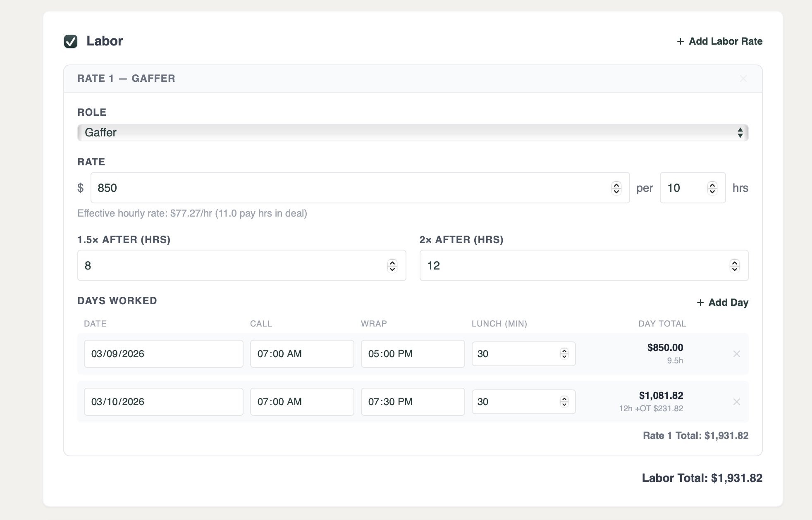Click the rate amount stepper arrows
The height and width of the screenshot is (520, 812).
click(x=616, y=188)
